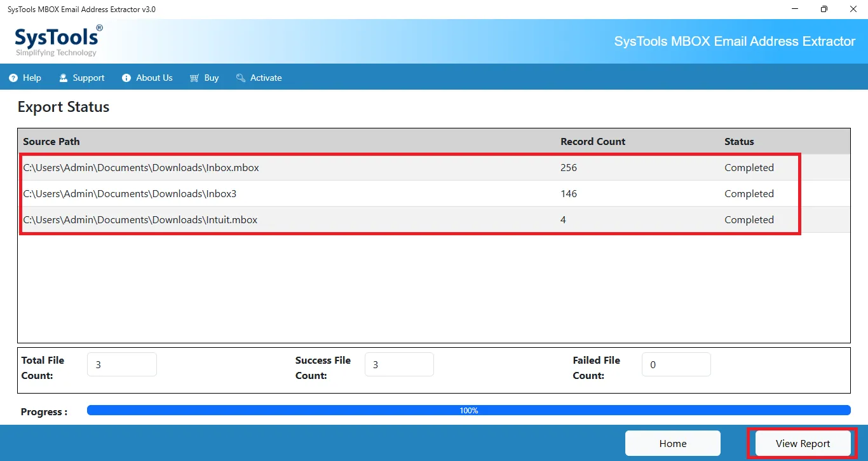
Task: Click the Help question mark icon
Action: click(13, 78)
